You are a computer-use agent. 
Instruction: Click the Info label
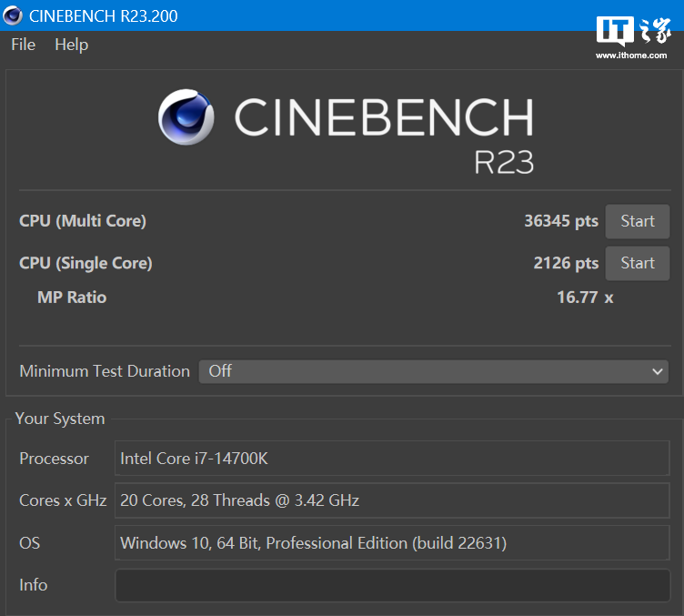(x=33, y=585)
